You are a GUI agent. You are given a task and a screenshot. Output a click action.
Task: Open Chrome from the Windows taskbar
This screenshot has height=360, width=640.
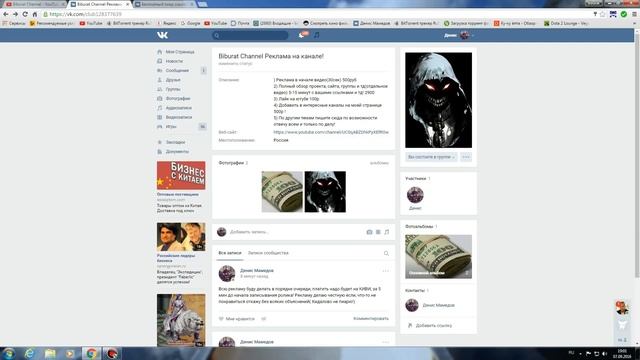[91, 353]
